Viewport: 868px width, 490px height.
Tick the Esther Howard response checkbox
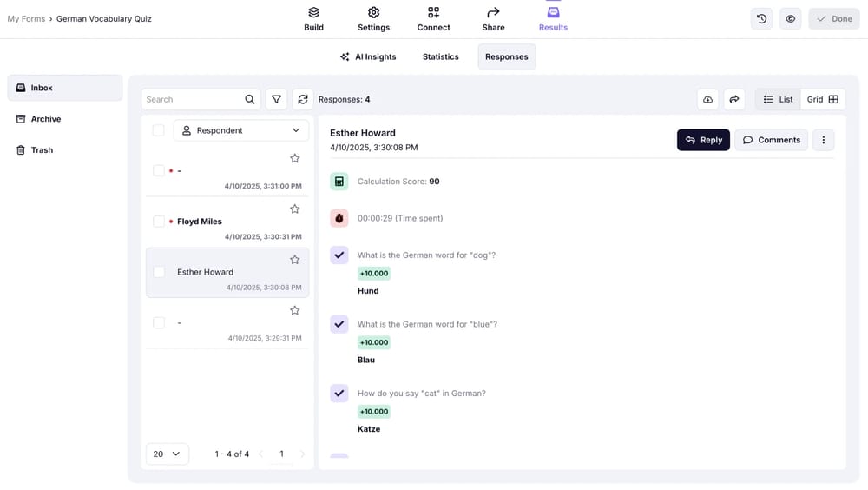pos(159,272)
